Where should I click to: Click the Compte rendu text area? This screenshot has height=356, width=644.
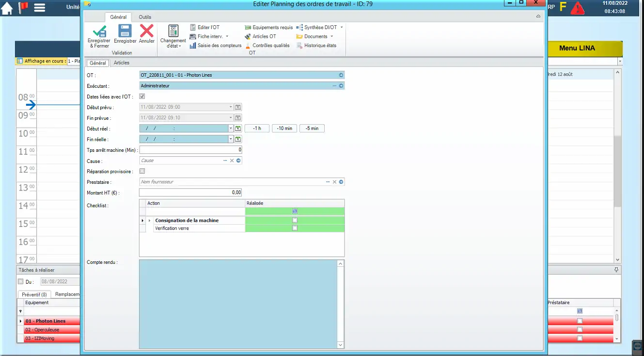click(x=238, y=304)
